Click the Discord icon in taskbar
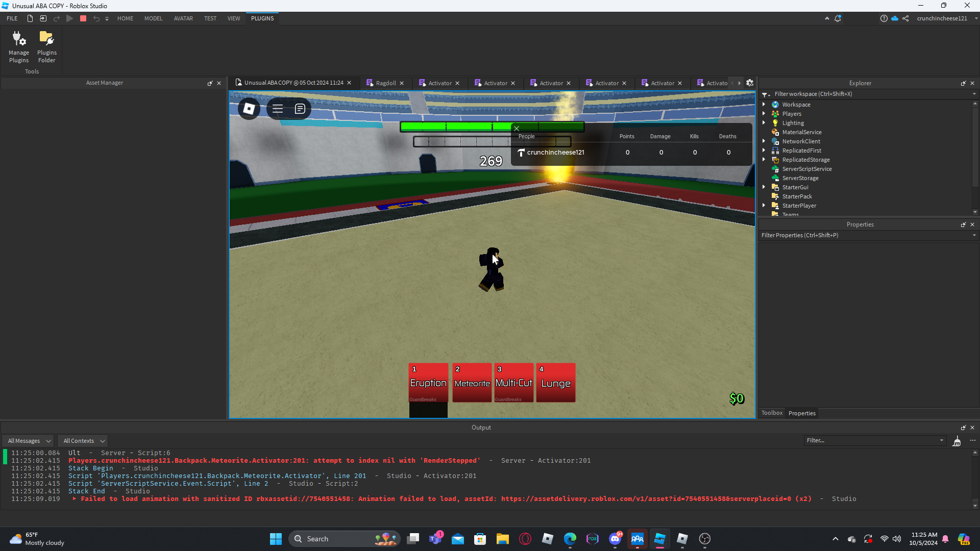This screenshot has width=980, height=551. (x=615, y=539)
